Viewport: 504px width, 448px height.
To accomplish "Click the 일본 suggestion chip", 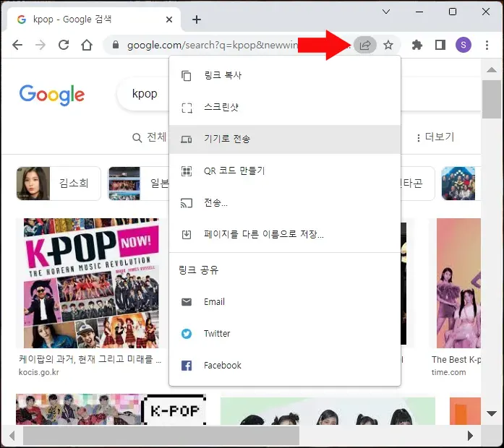I will pos(139,184).
